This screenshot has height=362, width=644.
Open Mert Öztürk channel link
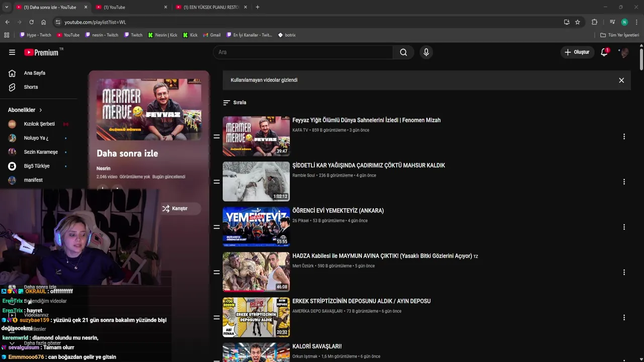pos(303,266)
